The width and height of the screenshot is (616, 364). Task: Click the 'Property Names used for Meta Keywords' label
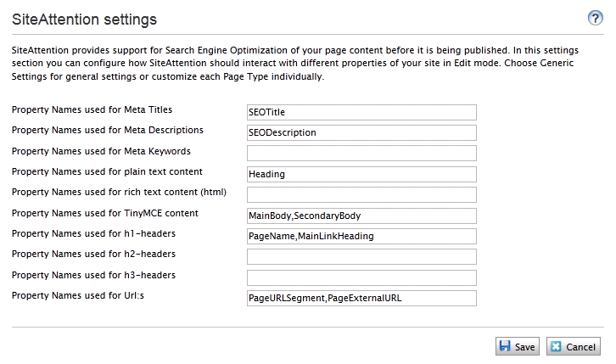[x=100, y=151]
